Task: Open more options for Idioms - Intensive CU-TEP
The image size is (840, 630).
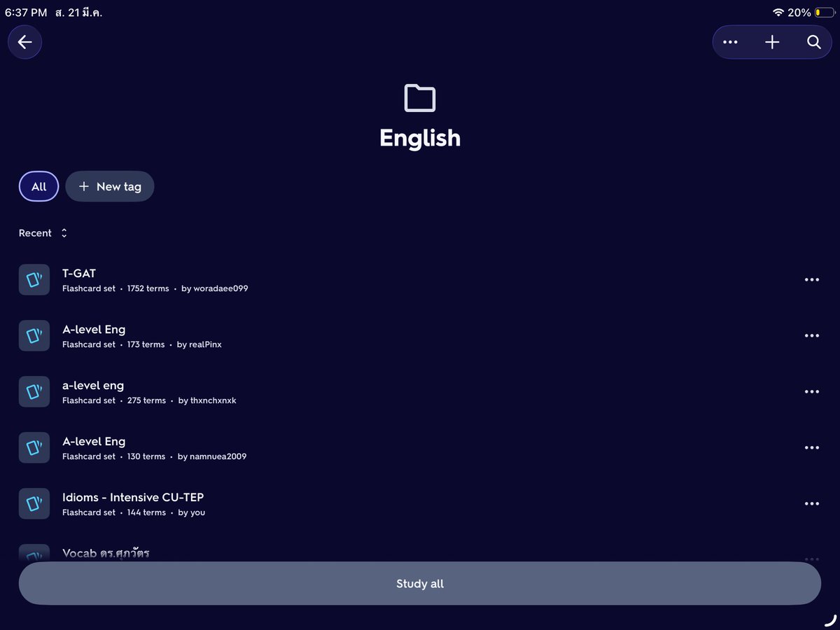Action: tap(812, 504)
